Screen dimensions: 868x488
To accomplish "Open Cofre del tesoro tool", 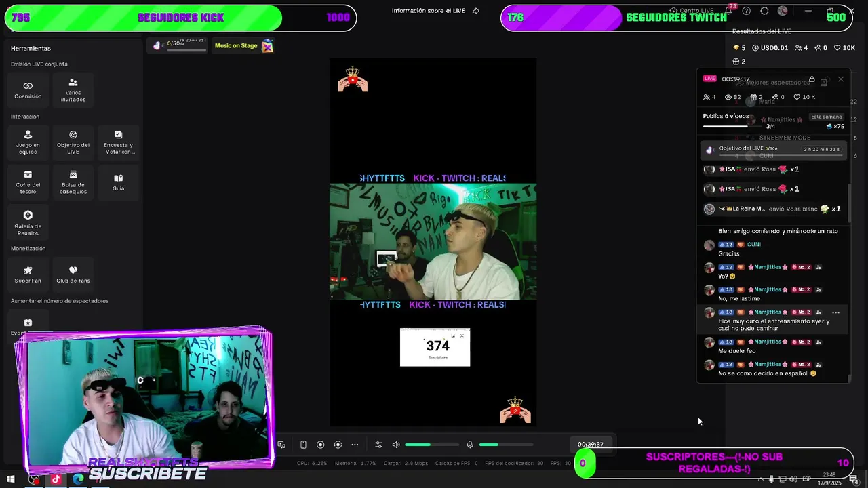I will [28, 182].
